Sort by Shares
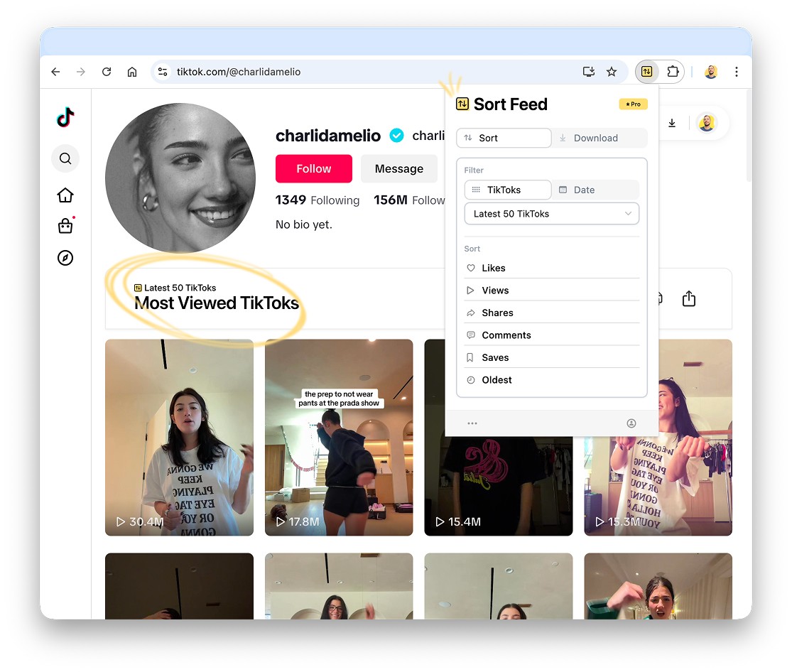 pos(552,313)
